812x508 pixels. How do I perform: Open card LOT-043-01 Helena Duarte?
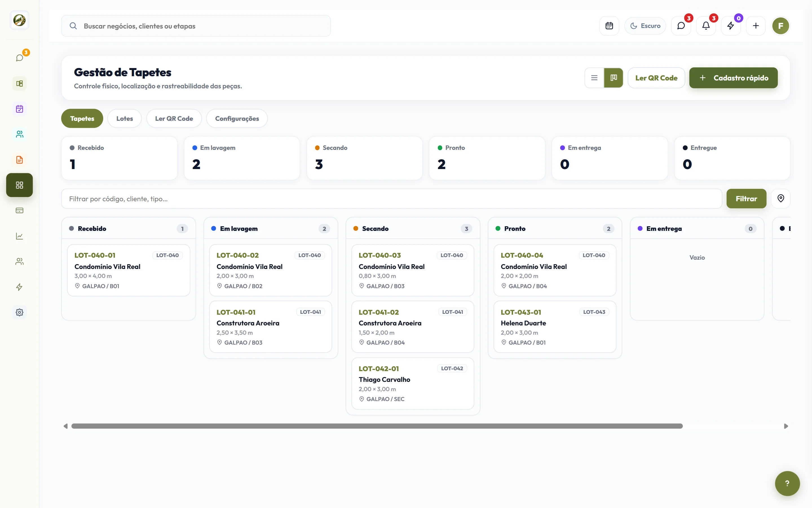[x=555, y=327]
